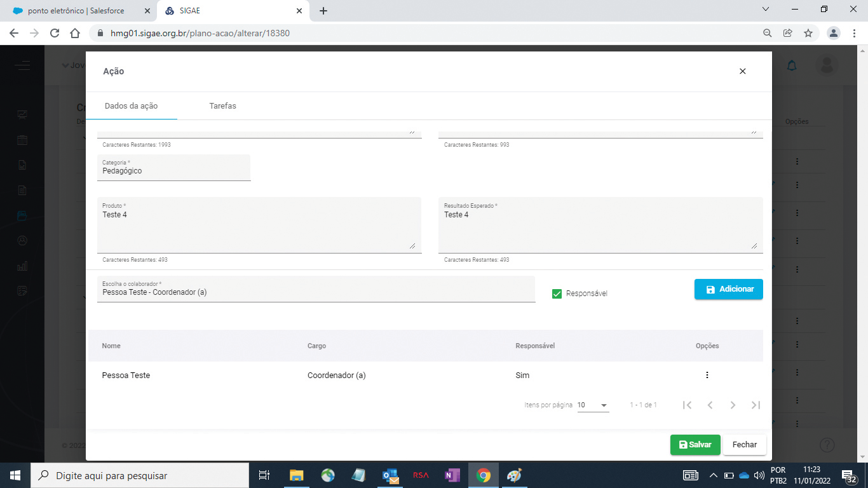The image size is (868, 488).
Task: Go to first page of collaborators
Action: [x=687, y=405]
